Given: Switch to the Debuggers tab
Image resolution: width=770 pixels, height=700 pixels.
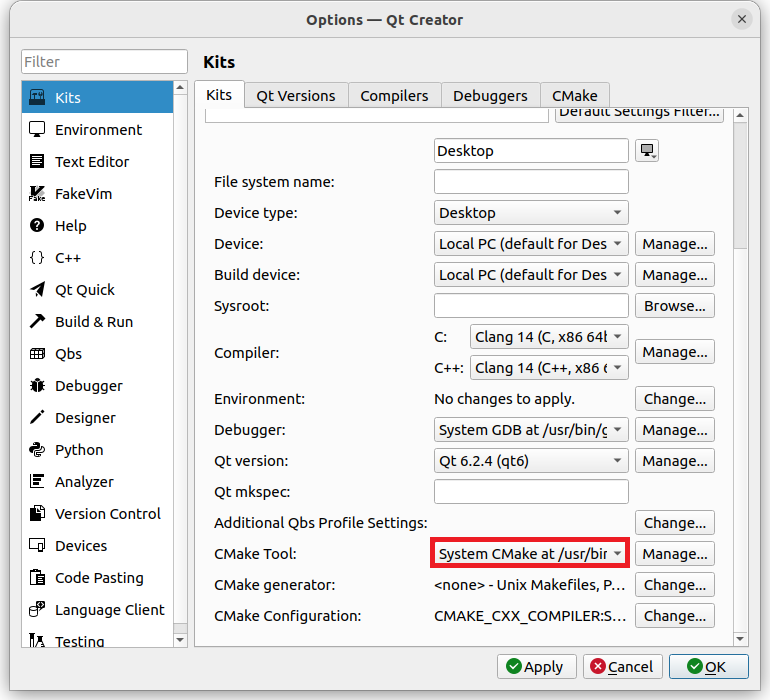Looking at the screenshot, I should click(490, 95).
